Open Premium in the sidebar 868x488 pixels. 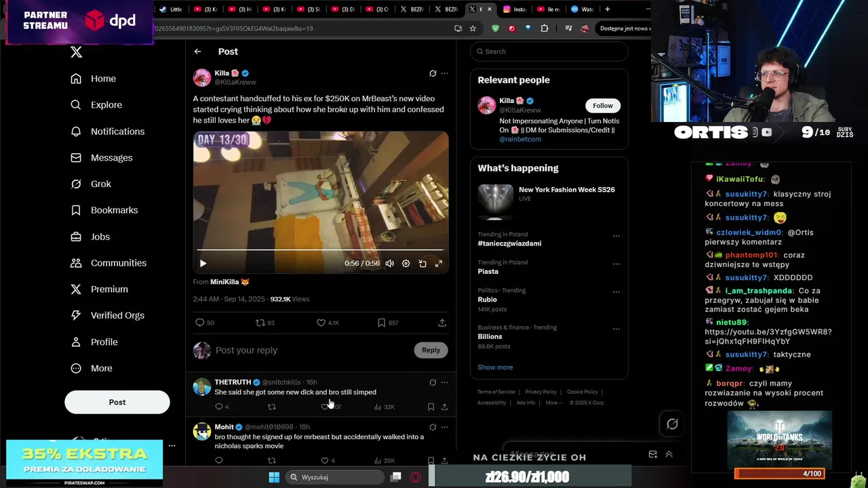pyautogui.click(x=100, y=289)
